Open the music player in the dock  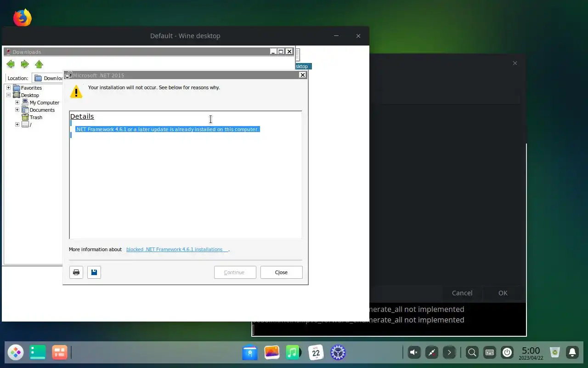click(x=294, y=353)
